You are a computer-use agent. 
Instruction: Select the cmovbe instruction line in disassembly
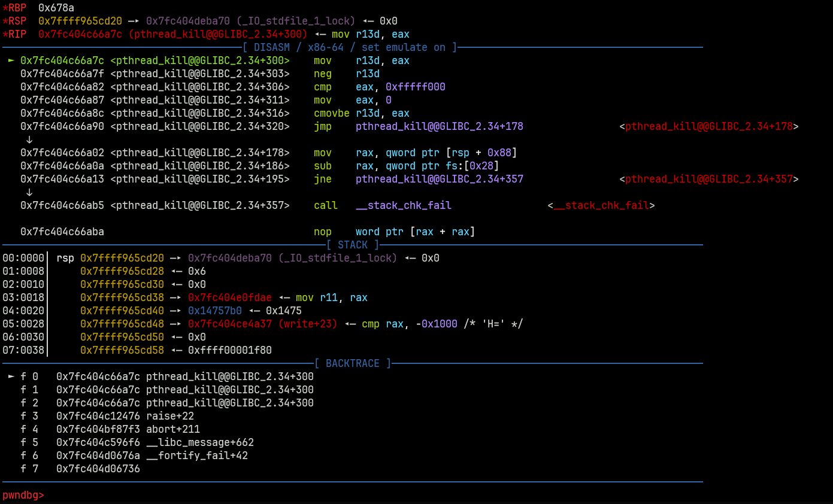point(332,113)
